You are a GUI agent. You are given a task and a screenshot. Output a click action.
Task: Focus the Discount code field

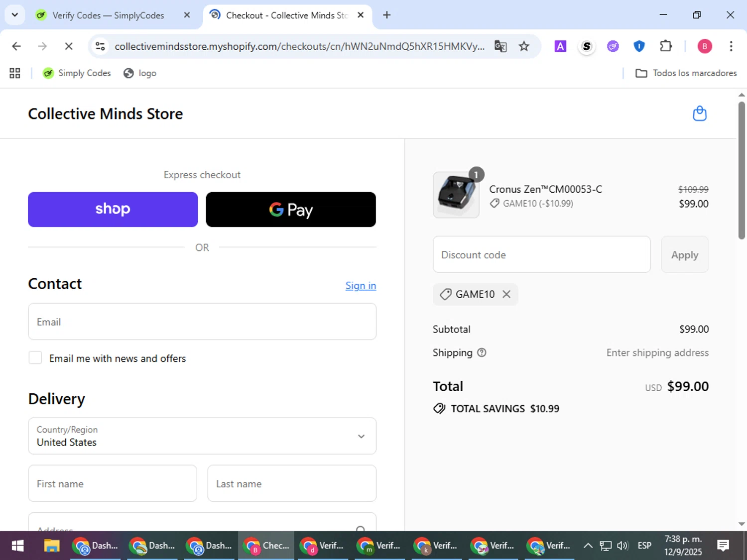[542, 254]
